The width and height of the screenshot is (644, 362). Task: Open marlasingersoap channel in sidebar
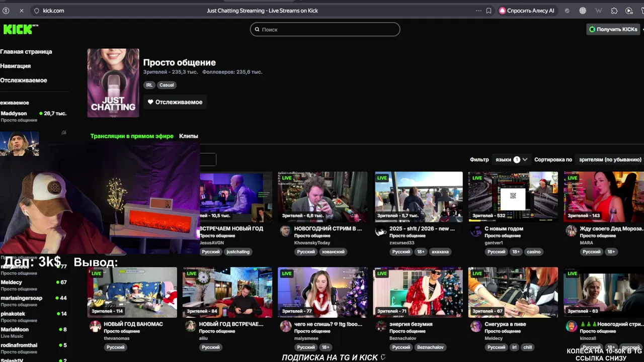[34, 301]
